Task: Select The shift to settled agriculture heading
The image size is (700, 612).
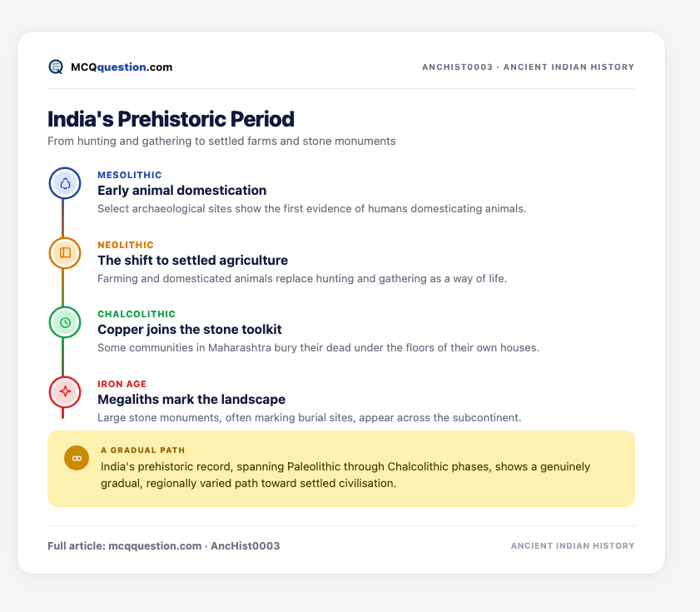Action: [x=193, y=261]
